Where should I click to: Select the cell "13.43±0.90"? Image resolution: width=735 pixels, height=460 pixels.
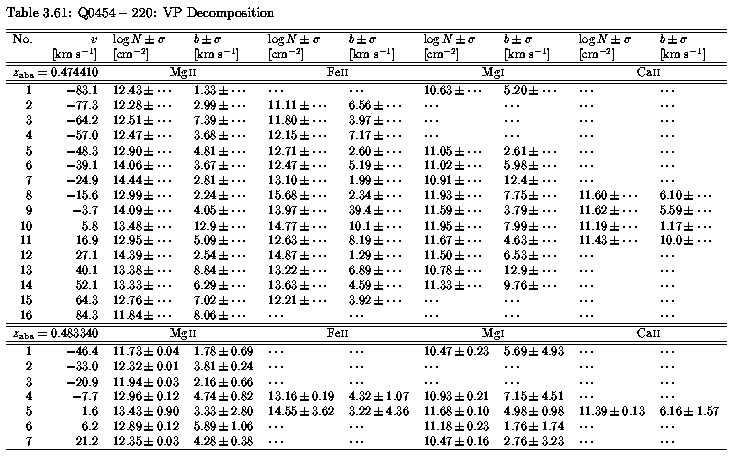[x=146, y=412]
